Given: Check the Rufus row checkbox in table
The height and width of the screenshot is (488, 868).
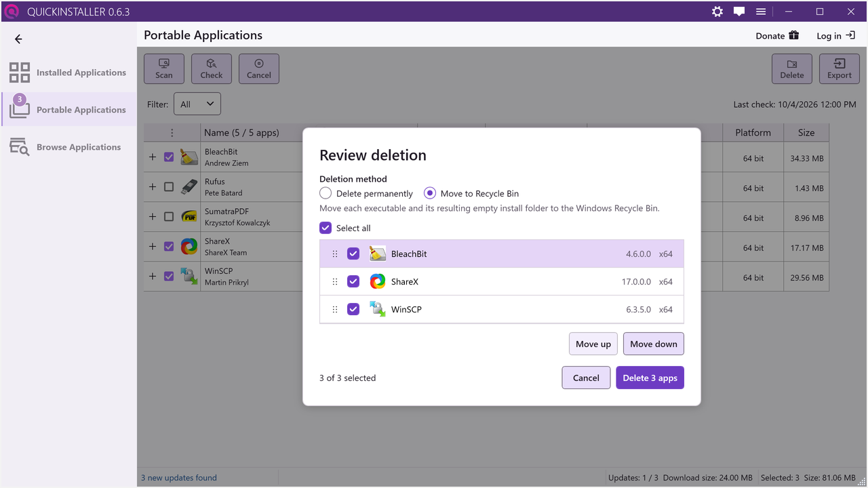Looking at the screenshot, I should pyautogui.click(x=169, y=187).
